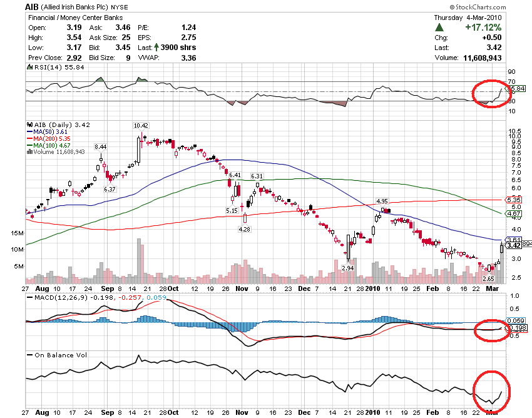Click the 5M volume axis label

pyautogui.click(x=19, y=267)
